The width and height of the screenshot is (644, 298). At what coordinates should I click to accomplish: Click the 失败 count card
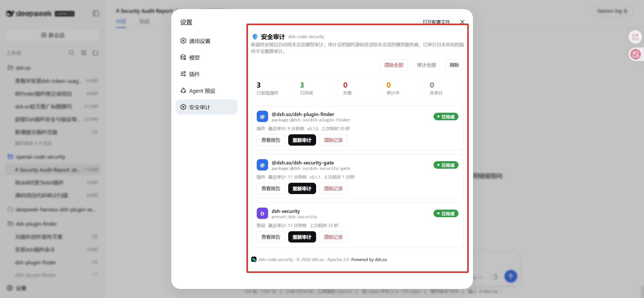point(357,88)
